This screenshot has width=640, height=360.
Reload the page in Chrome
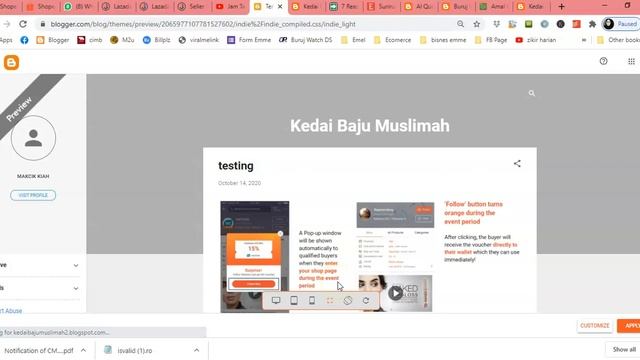(x=23, y=24)
